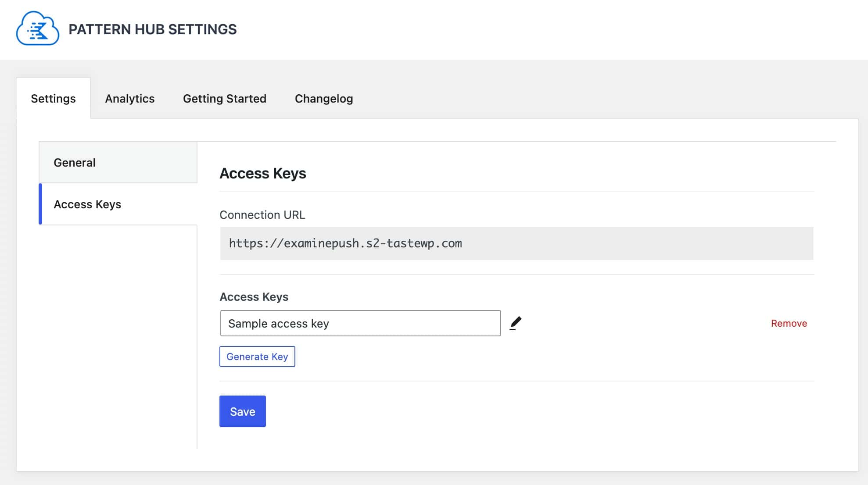Click the General settings sidebar item
The image size is (868, 485).
pyautogui.click(x=118, y=161)
